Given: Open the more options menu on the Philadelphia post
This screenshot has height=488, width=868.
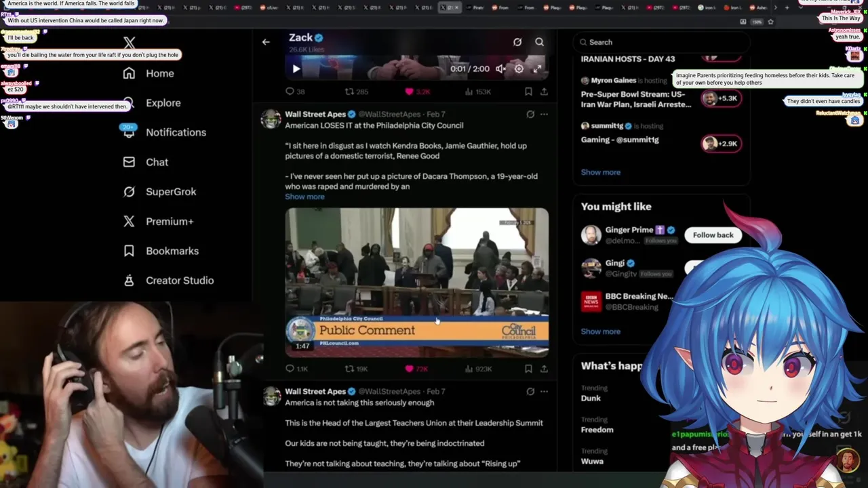Looking at the screenshot, I should [544, 115].
